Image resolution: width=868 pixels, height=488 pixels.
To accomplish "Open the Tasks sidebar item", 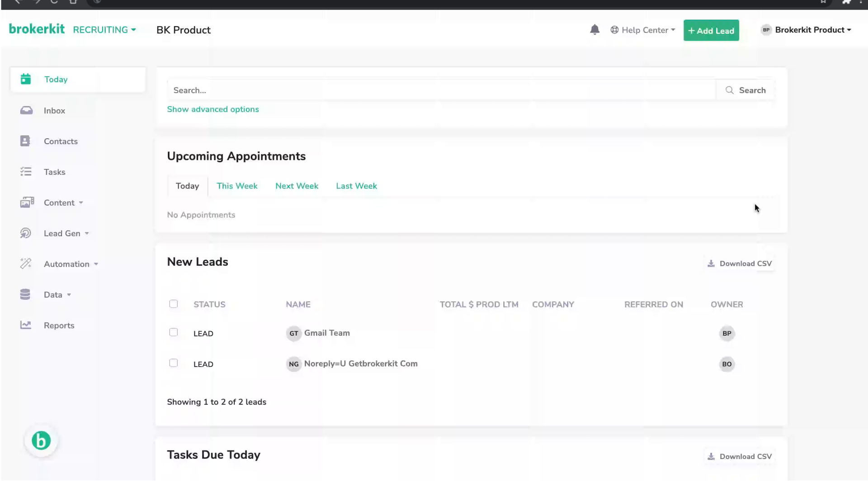I will tap(54, 172).
